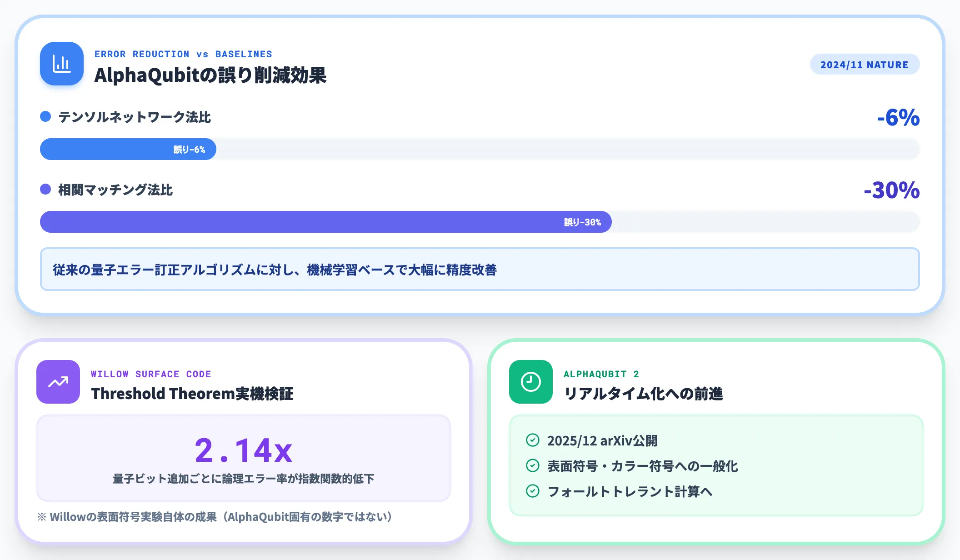
Task: Click the 量子ビット追加ごとに論理エラー率 caption
Action: coord(244,479)
